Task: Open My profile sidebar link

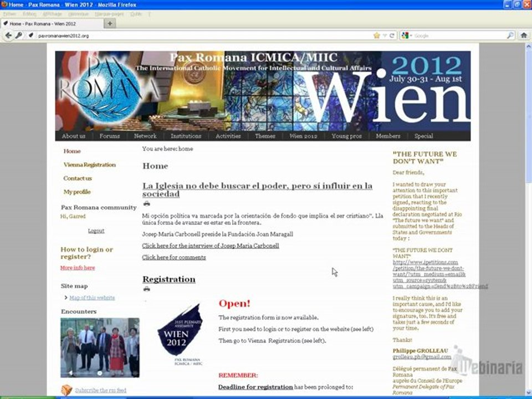Action: coord(77,192)
